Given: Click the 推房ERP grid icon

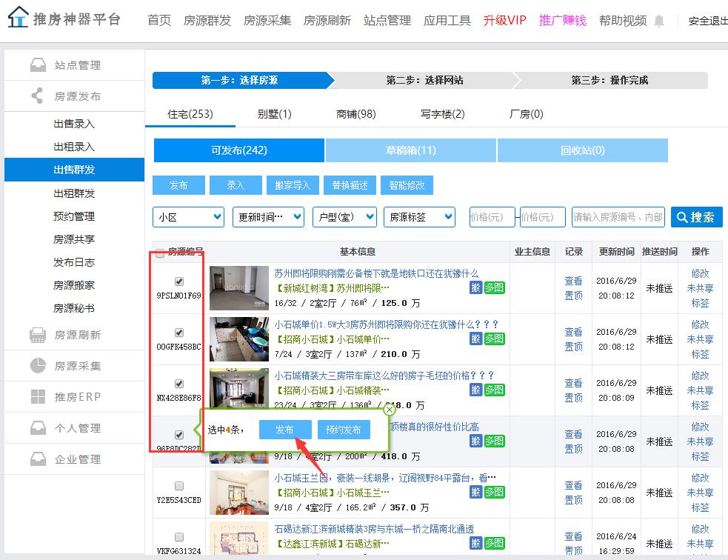Looking at the screenshot, I should pos(38,397).
